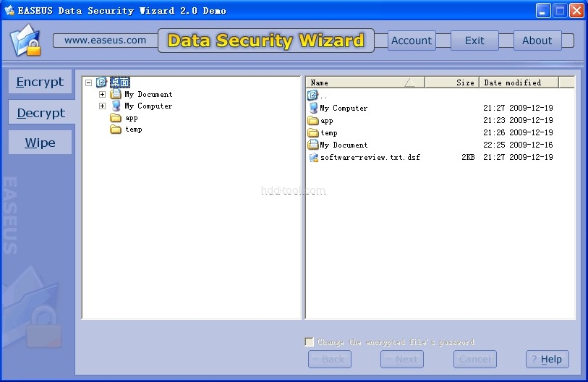588x382 pixels.
Task: Click the Exit menu button
Action: pyautogui.click(x=474, y=41)
